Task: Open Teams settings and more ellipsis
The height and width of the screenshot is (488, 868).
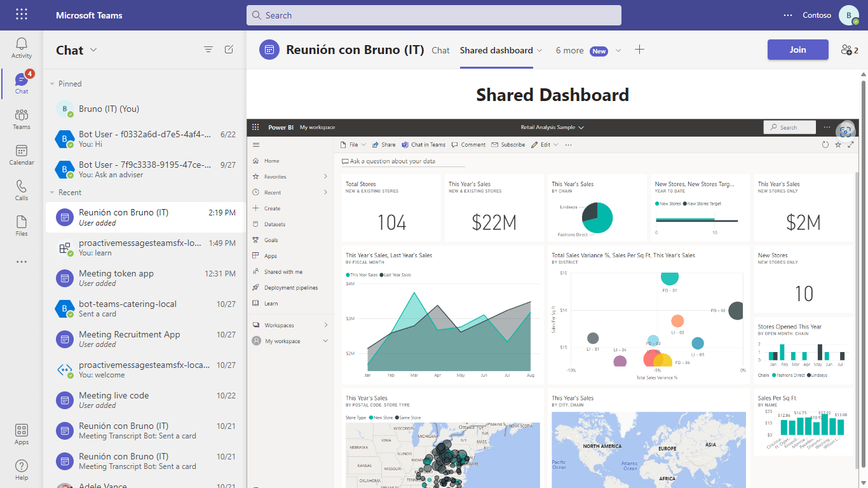Action: [x=788, y=15]
